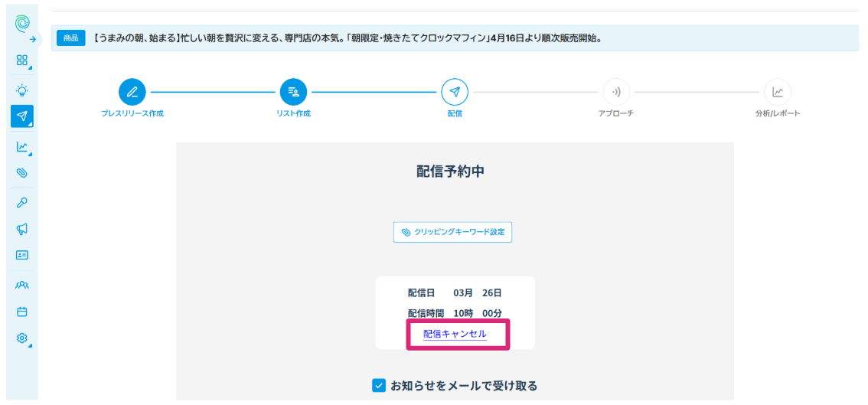
Task: Open the calendar icon in the sidebar
Action: (x=22, y=312)
